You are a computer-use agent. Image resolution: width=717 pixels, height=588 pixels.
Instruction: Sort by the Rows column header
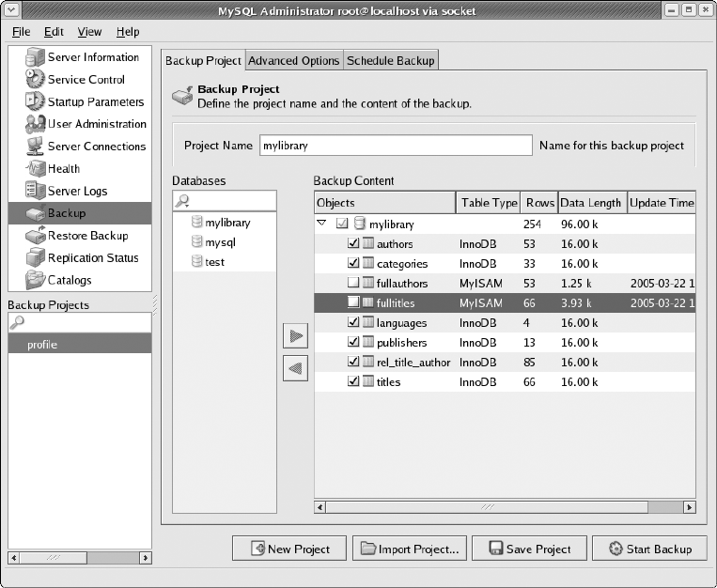point(539,203)
